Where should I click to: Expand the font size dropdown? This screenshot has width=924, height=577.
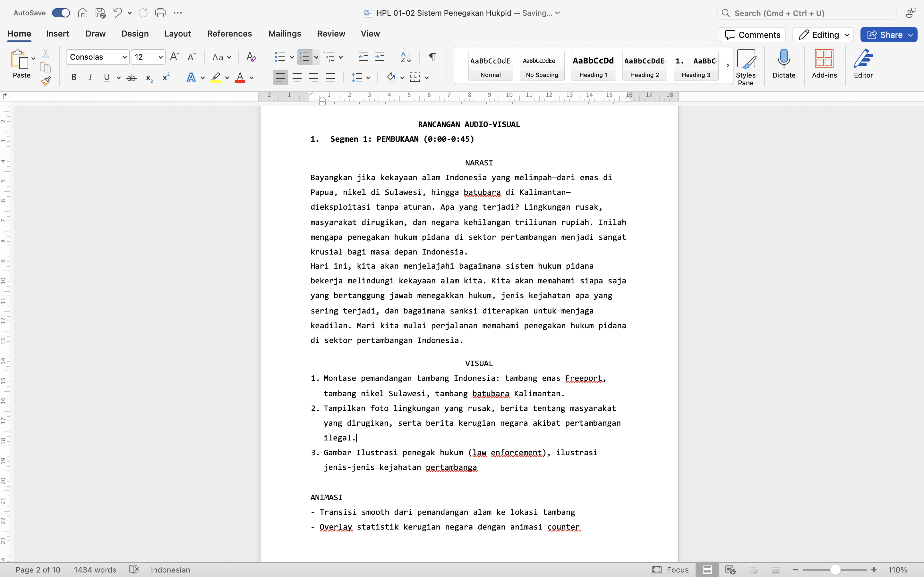tap(160, 57)
